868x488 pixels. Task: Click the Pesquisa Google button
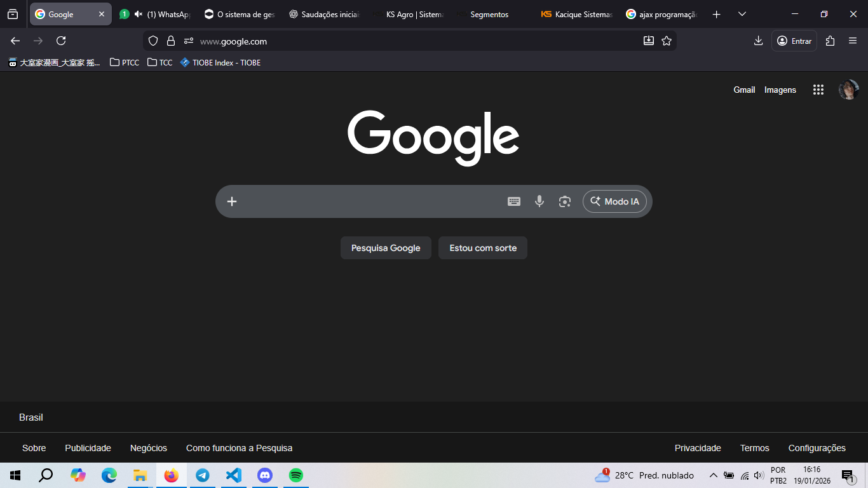386,248
